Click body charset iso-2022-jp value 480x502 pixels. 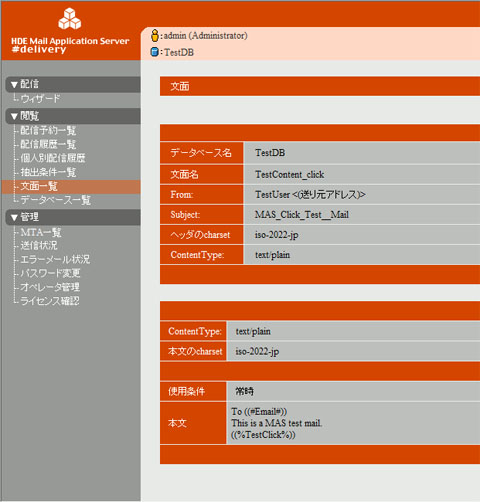[x=257, y=351]
